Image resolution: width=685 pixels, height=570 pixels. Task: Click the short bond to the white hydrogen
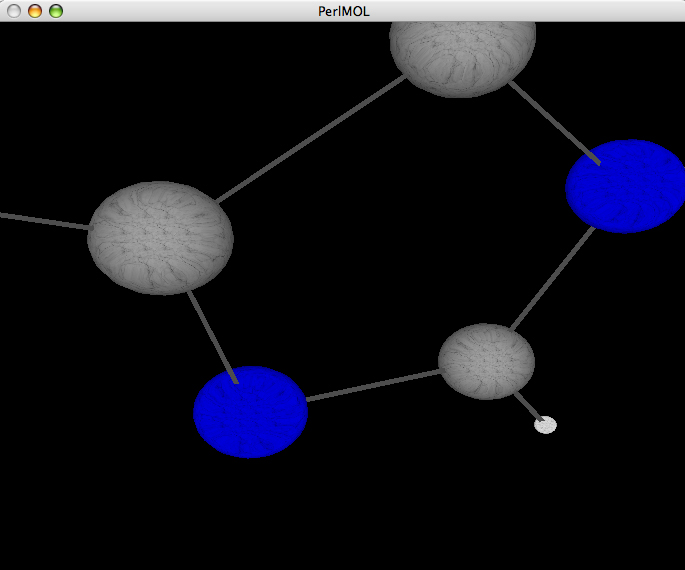(x=526, y=404)
